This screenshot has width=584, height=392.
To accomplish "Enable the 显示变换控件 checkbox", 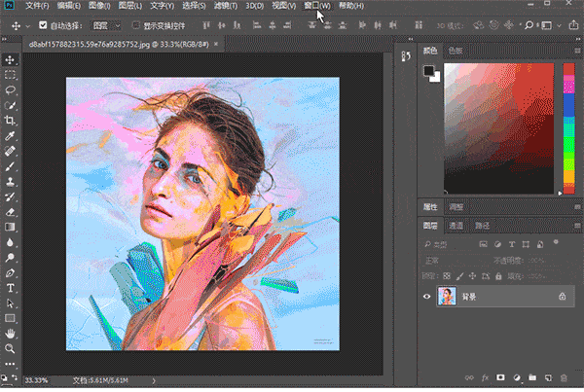I will 135,26.
